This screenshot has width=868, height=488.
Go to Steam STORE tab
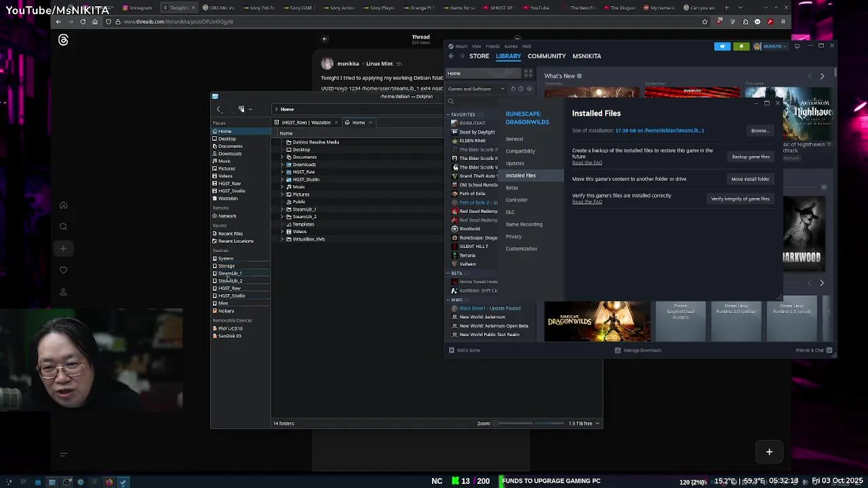(479, 56)
